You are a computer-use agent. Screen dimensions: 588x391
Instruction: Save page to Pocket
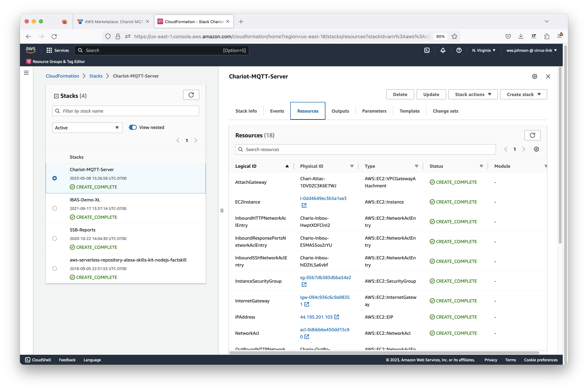coord(508,36)
